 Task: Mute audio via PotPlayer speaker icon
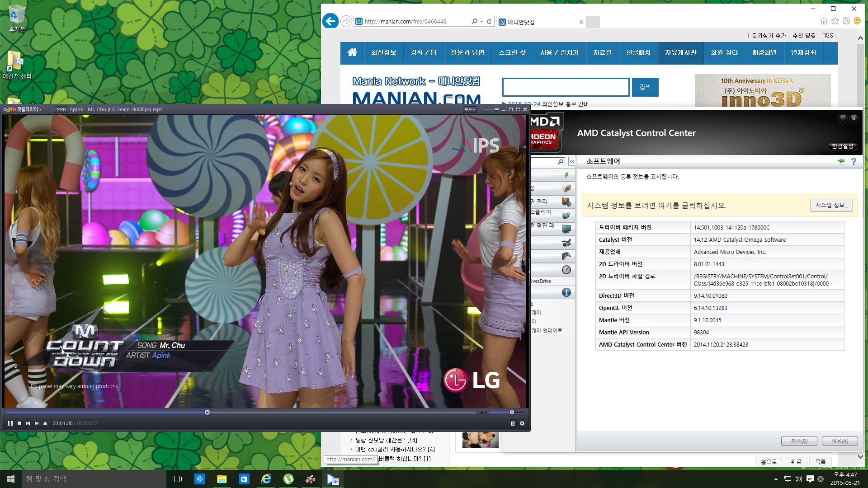(483, 413)
